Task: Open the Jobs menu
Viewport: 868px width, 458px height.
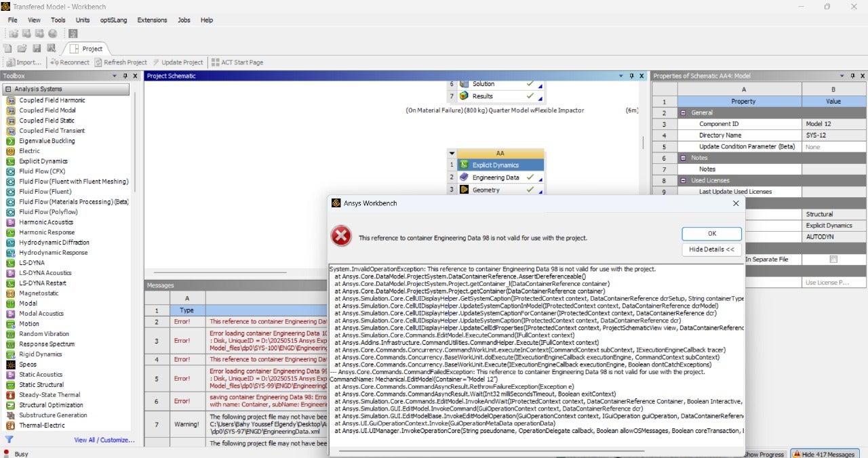Action: click(x=184, y=20)
